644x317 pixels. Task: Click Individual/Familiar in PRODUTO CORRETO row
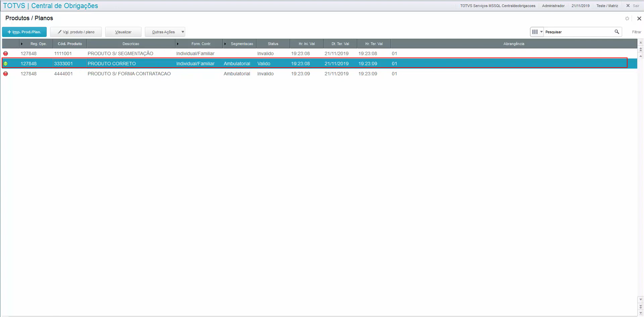tap(195, 64)
